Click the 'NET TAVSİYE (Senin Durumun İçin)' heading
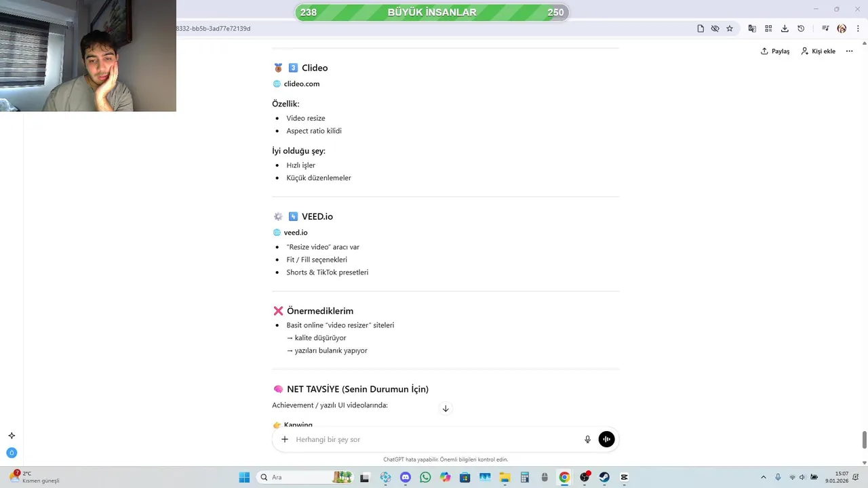868x488 pixels. pyautogui.click(x=357, y=389)
